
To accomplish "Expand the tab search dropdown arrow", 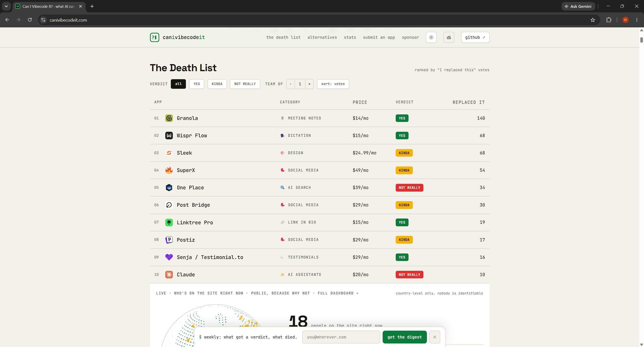I will [x=6, y=6].
